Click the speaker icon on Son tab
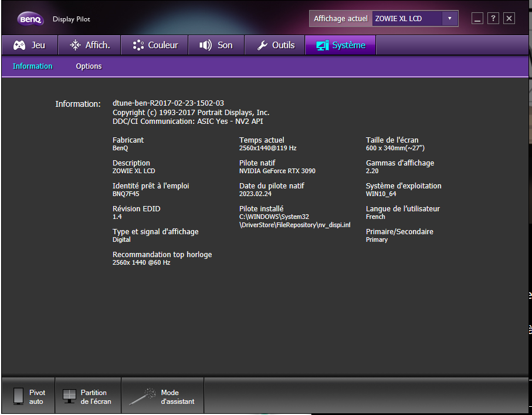 205,45
